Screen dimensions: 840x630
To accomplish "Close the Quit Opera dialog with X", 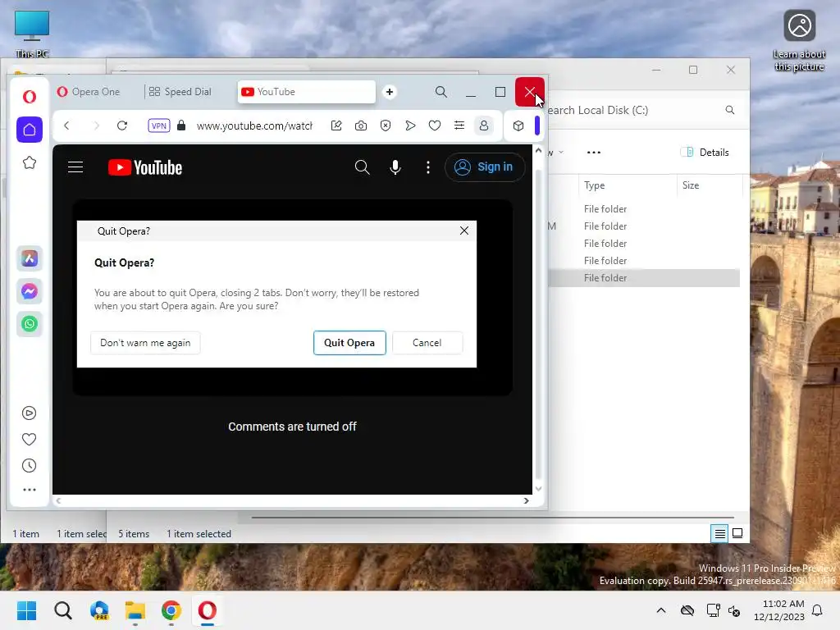I will (464, 231).
